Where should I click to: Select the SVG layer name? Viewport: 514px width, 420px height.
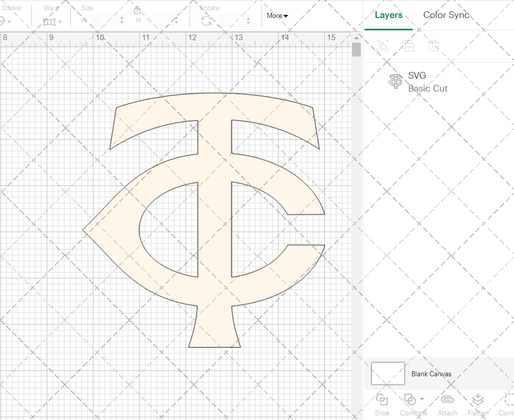pos(417,76)
